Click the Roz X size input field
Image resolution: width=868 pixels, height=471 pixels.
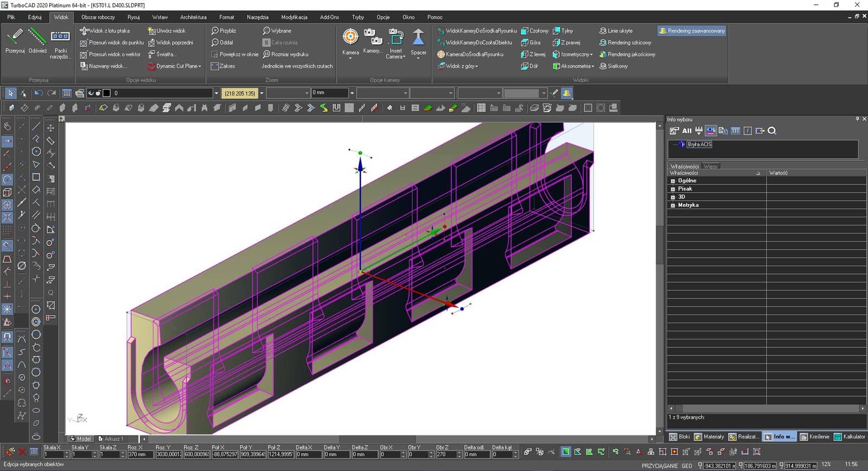tap(139, 455)
